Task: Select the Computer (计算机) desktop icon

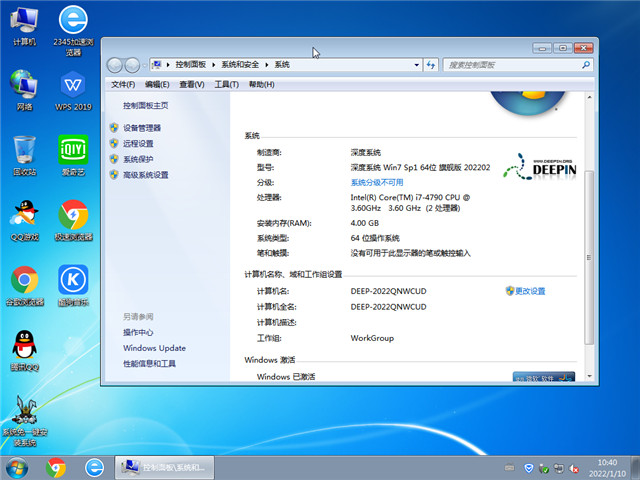Action: click(x=24, y=20)
